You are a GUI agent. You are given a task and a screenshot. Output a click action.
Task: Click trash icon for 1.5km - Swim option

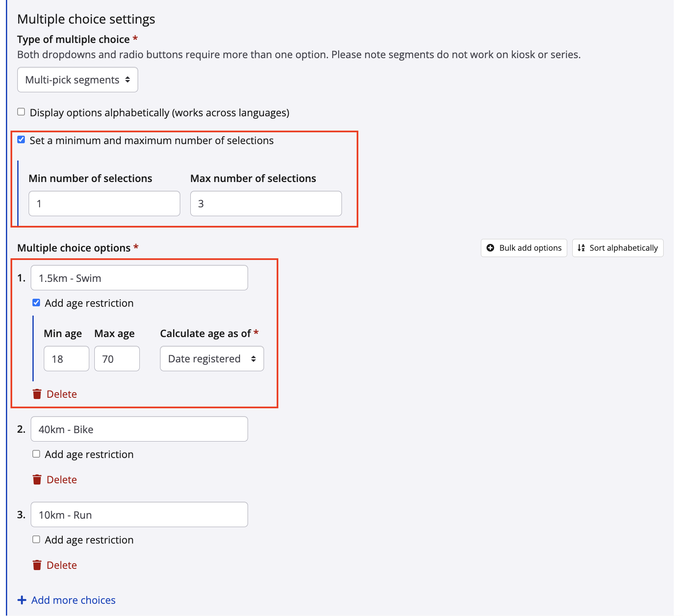[37, 394]
